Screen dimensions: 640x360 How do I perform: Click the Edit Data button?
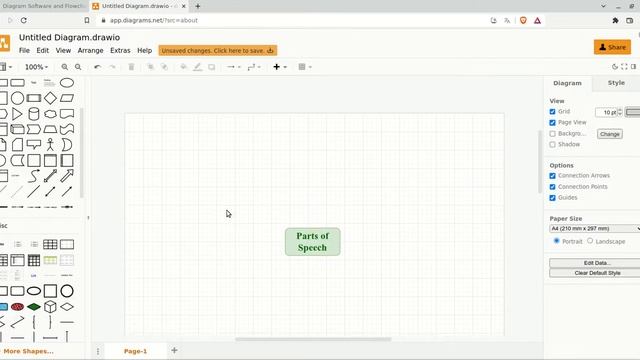(x=596, y=263)
